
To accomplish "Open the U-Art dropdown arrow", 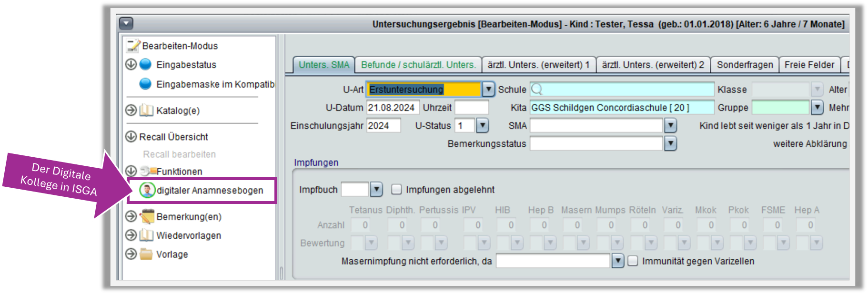I will 488,90.
